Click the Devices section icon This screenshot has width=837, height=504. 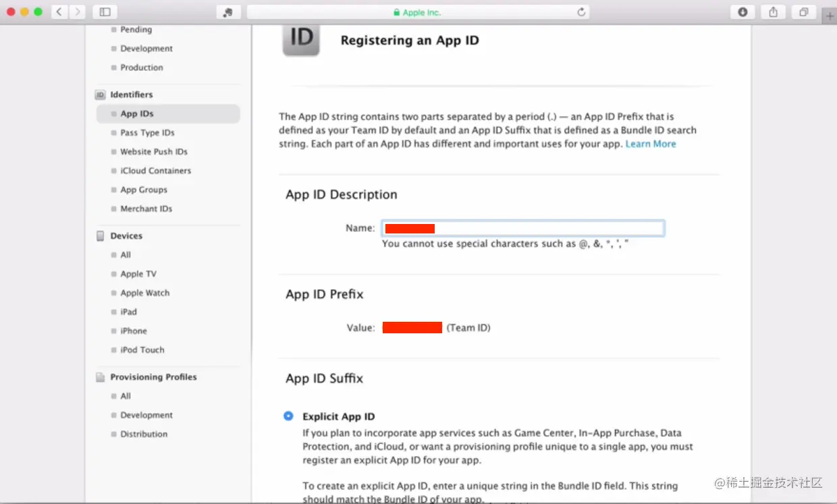[x=101, y=236]
